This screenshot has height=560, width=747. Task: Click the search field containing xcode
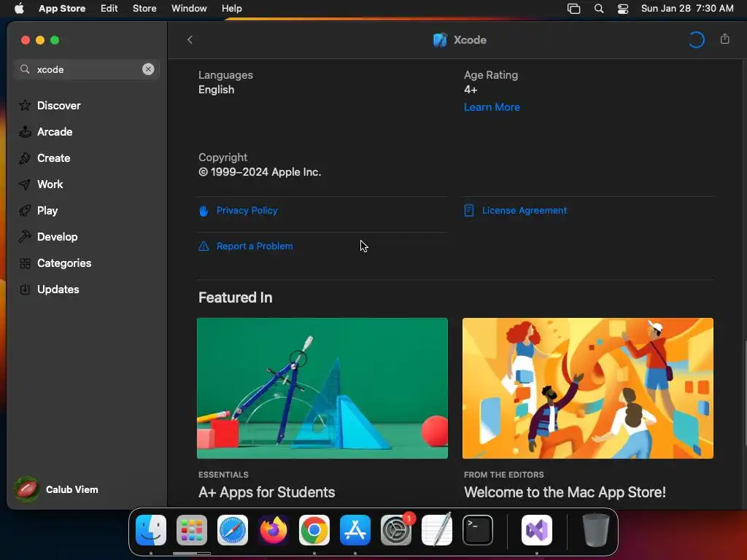tap(87, 69)
